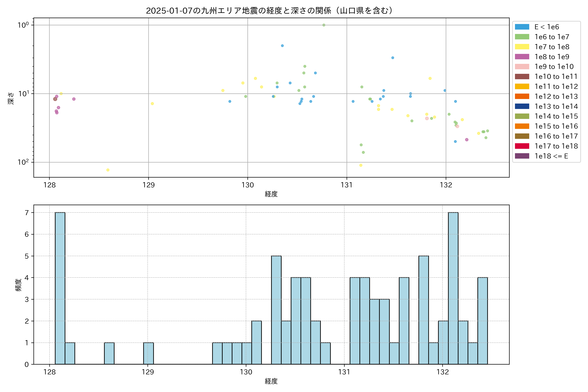Click the 経度 label under the scatter plot
588x392 pixels.
tap(271, 194)
